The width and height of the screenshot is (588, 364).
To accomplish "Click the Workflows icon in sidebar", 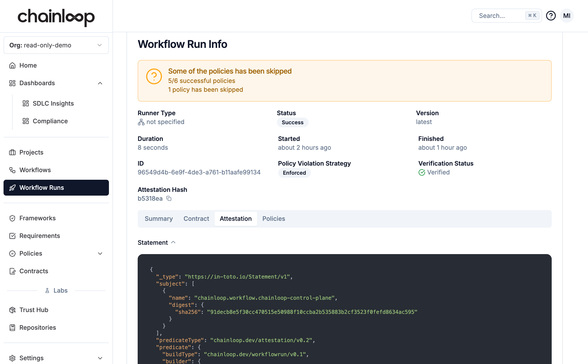I will click(12, 170).
